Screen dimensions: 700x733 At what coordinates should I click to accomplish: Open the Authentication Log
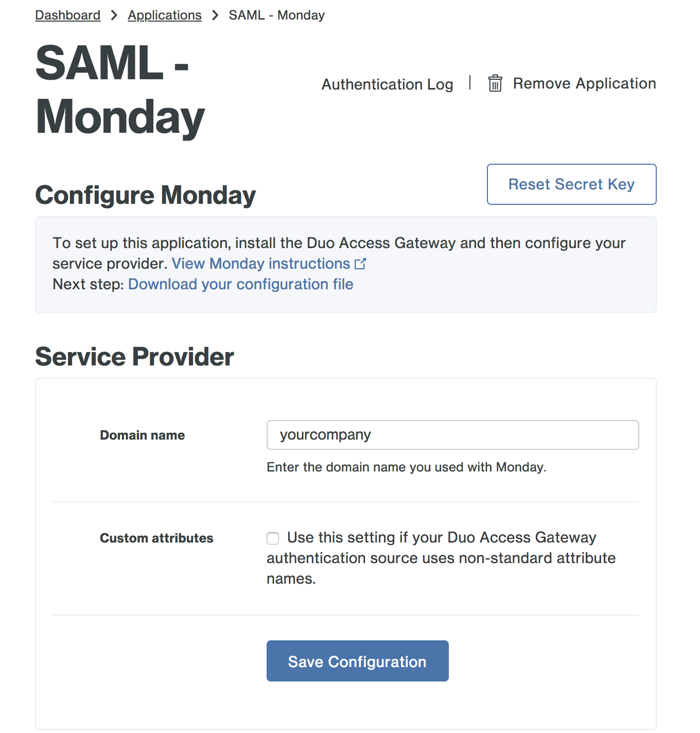tap(387, 84)
